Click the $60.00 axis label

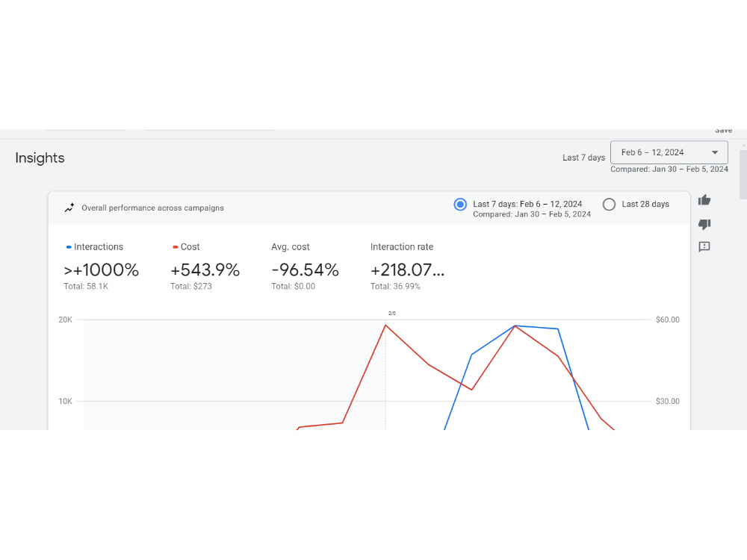tap(667, 320)
